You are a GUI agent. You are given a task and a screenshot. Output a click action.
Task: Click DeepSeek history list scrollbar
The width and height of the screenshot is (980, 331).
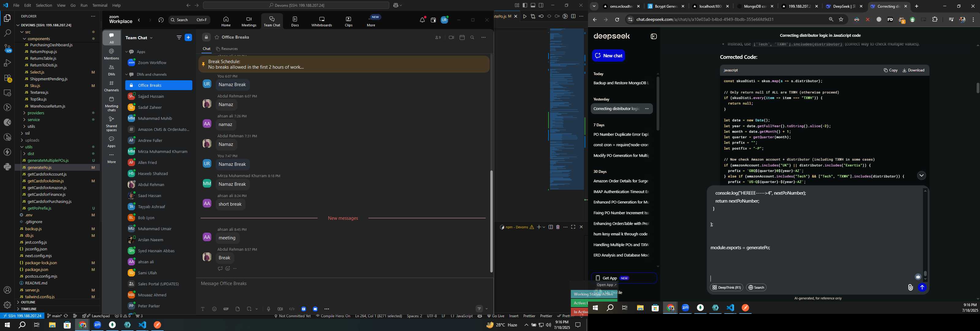point(658,104)
